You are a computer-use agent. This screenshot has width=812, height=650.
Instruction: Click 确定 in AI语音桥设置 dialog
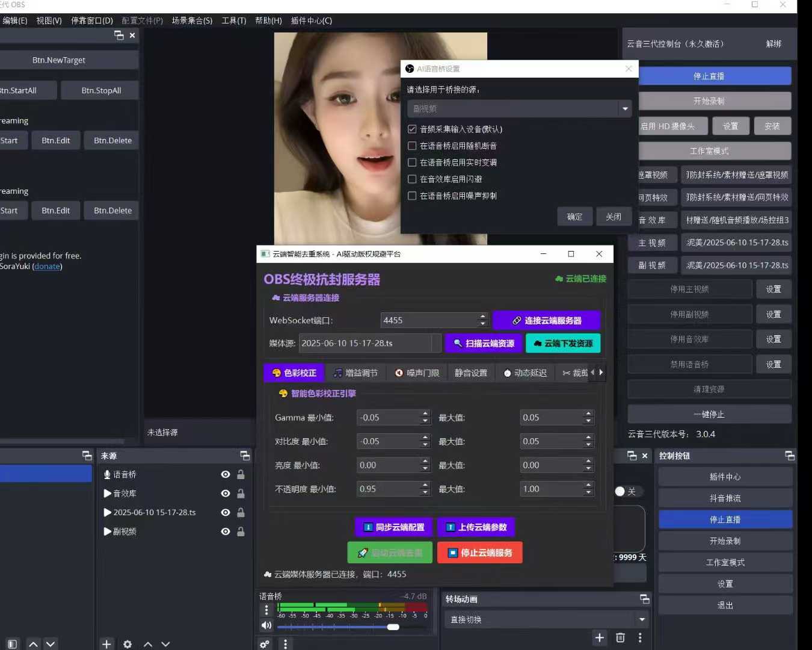tap(574, 217)
